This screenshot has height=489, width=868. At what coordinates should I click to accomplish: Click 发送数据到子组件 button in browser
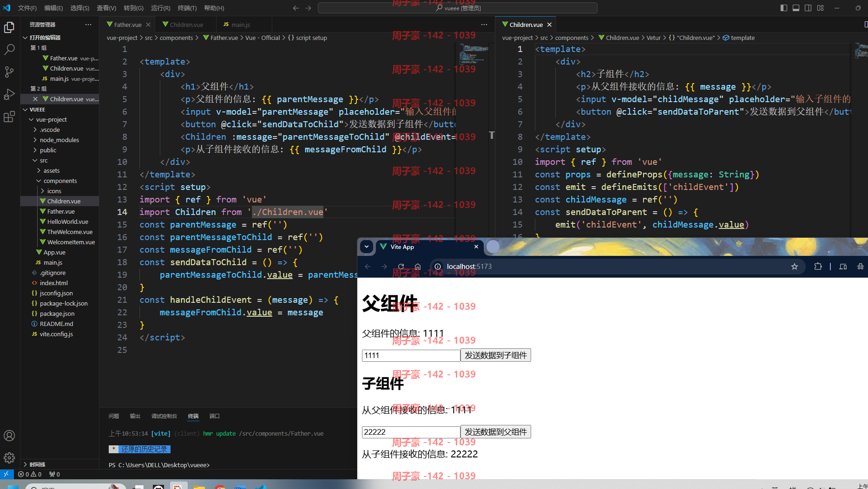pos(496,355)
